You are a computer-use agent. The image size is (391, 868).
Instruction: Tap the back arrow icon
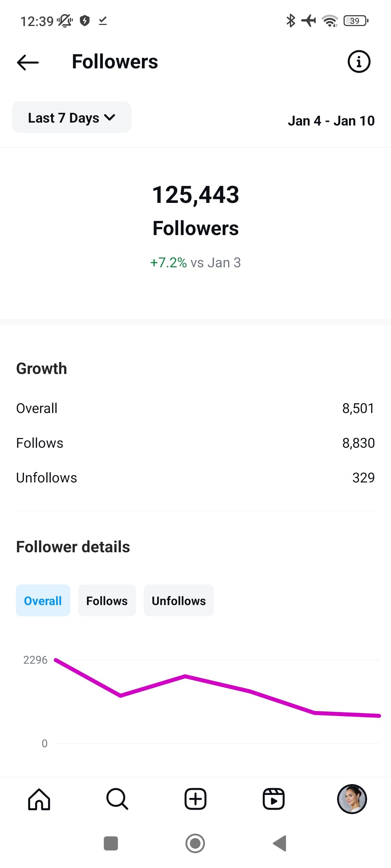(28, 62)
